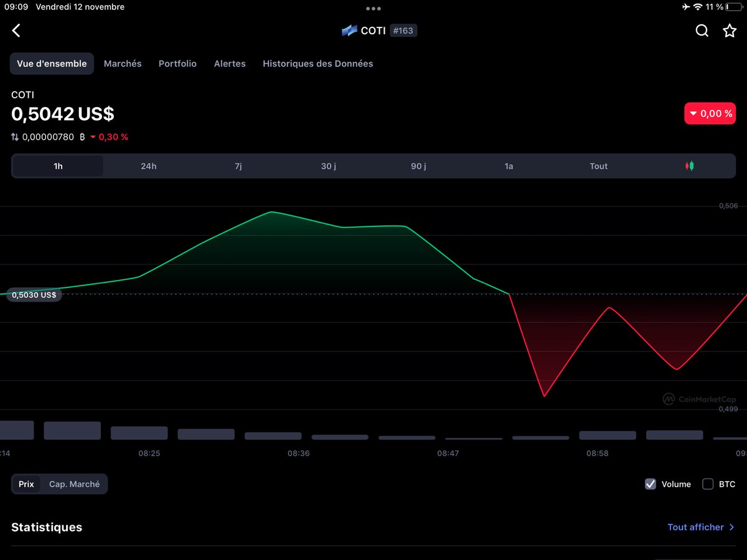Tap the 0,00000780 BTC price value
Viewport: 747px width, 560px height.
click(48, 137)
